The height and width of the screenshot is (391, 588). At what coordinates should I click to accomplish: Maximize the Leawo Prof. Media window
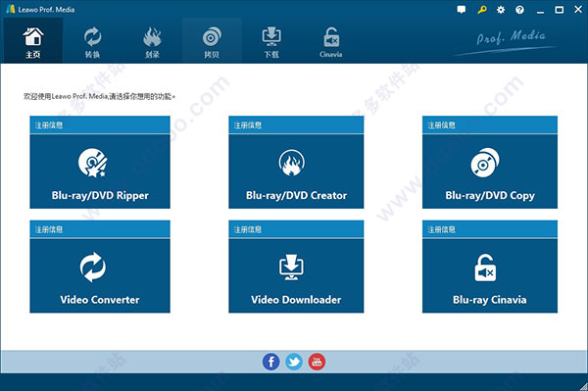pos(560,10)
